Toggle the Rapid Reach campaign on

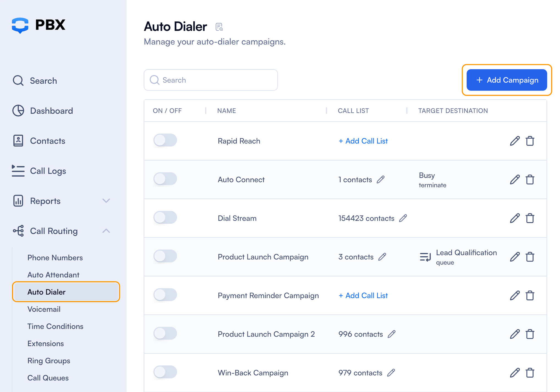click(x=165, y=140)
